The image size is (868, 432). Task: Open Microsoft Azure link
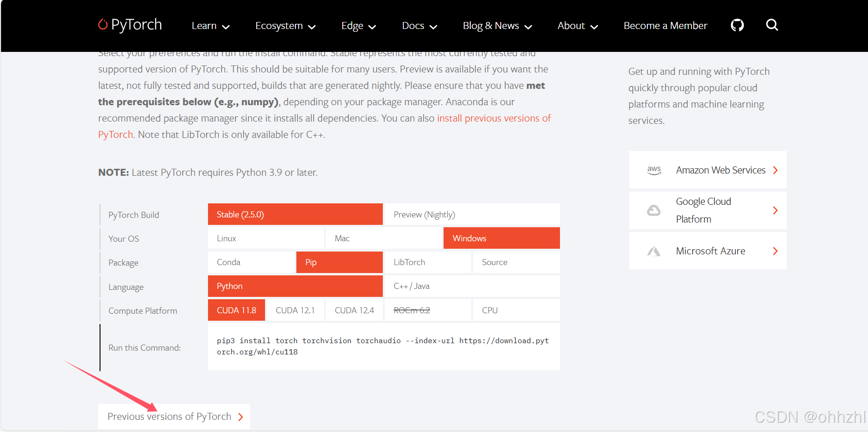tap(708, 251)
